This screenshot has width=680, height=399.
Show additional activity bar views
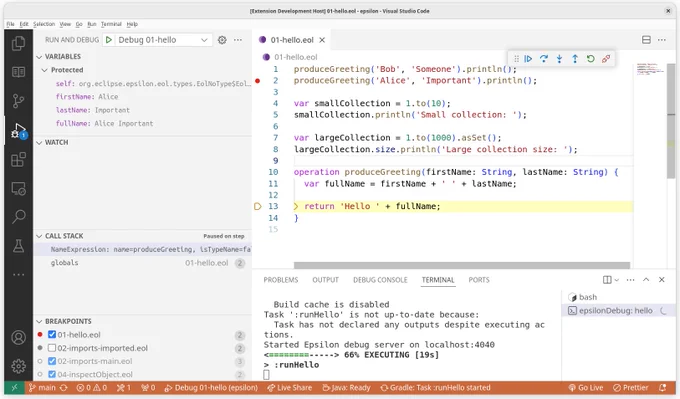click(x=18, y=275)
